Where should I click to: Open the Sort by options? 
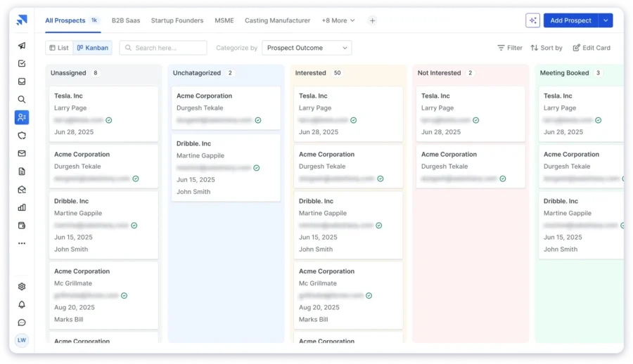[546, 48]
